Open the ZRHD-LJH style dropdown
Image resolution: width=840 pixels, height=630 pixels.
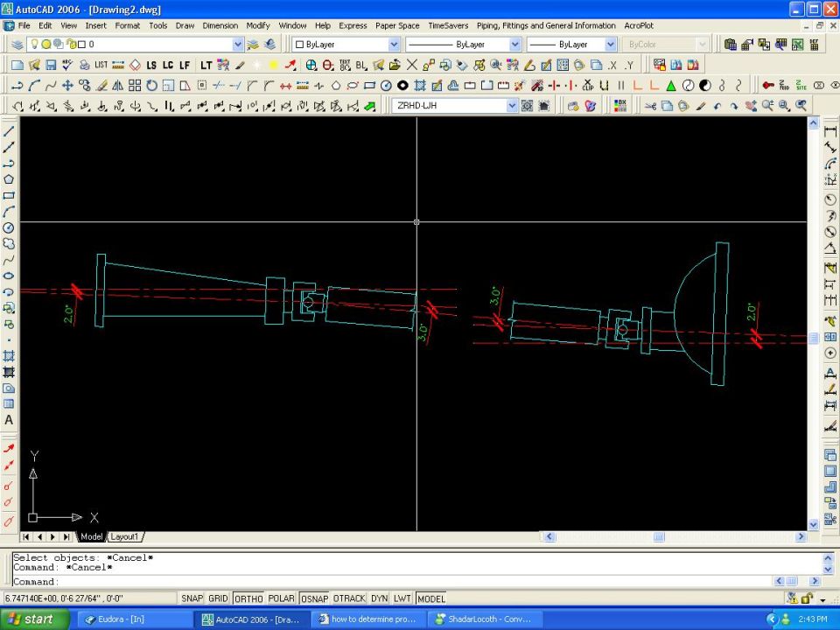coord(512,106)
